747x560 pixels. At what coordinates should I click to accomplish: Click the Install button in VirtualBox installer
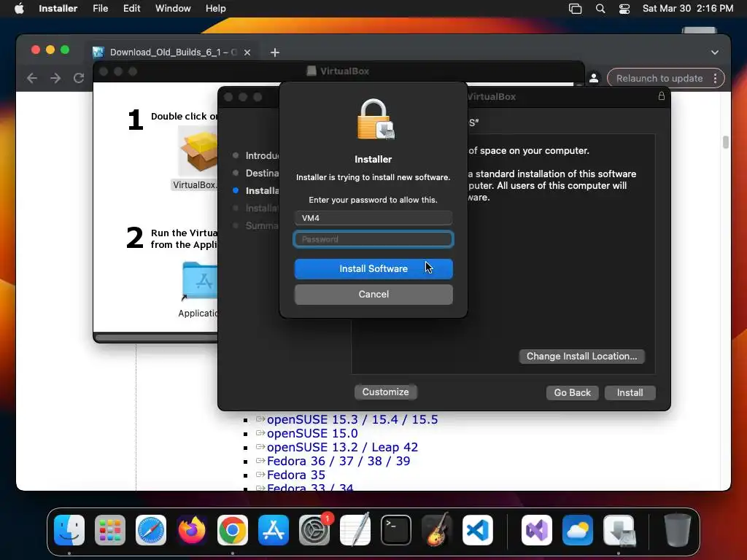(630, 392)
